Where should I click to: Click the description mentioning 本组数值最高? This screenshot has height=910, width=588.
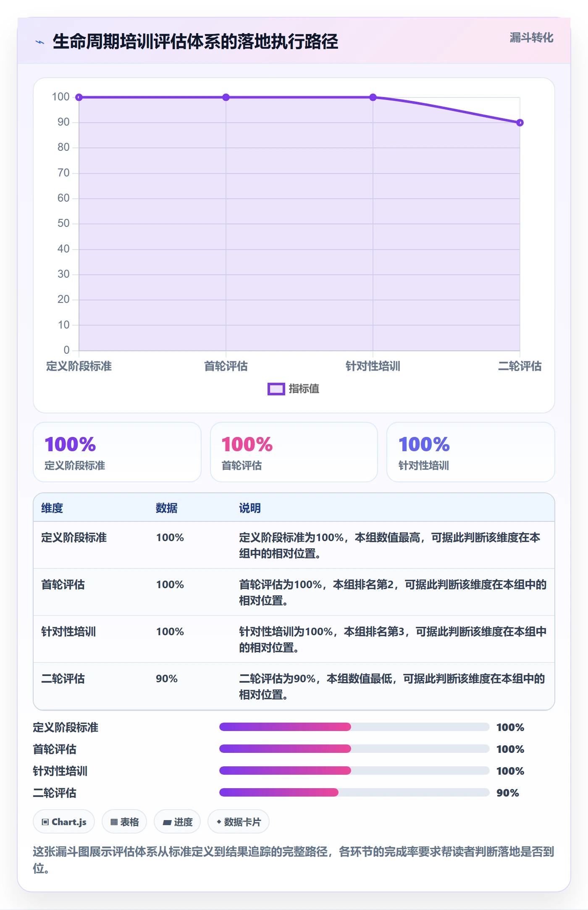[389, 545]
